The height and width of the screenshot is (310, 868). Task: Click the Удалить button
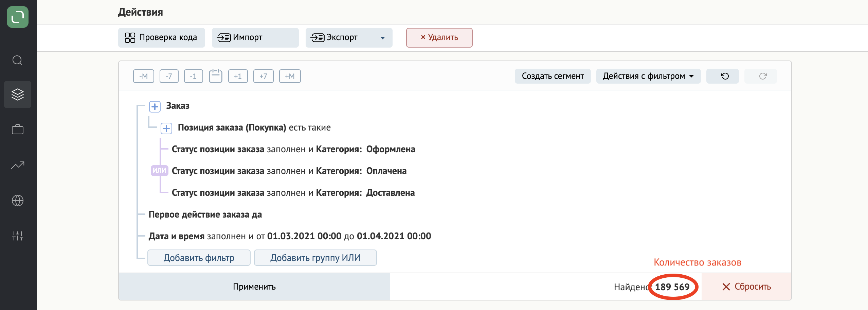[439, 37]
